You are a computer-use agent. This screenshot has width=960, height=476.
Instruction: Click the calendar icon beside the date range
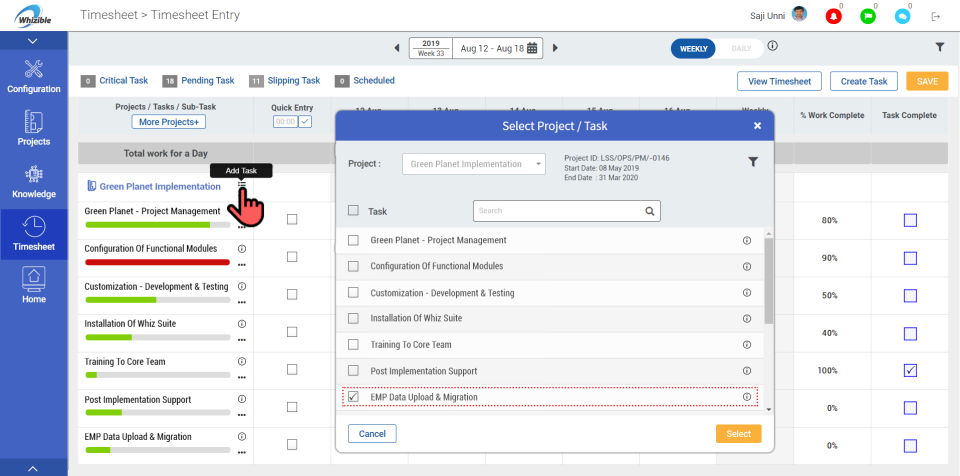(x=533, y=47)
